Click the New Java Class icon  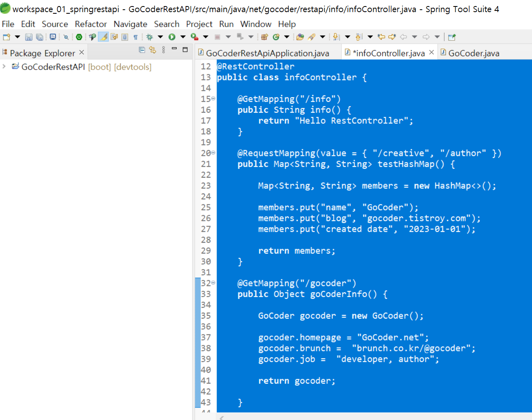(x=276, y=37)
